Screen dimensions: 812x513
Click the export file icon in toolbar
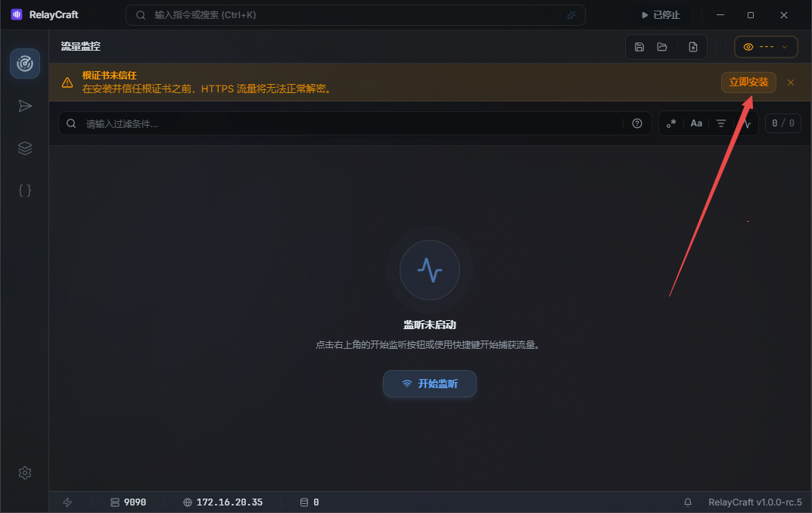[x=693, y=47]
